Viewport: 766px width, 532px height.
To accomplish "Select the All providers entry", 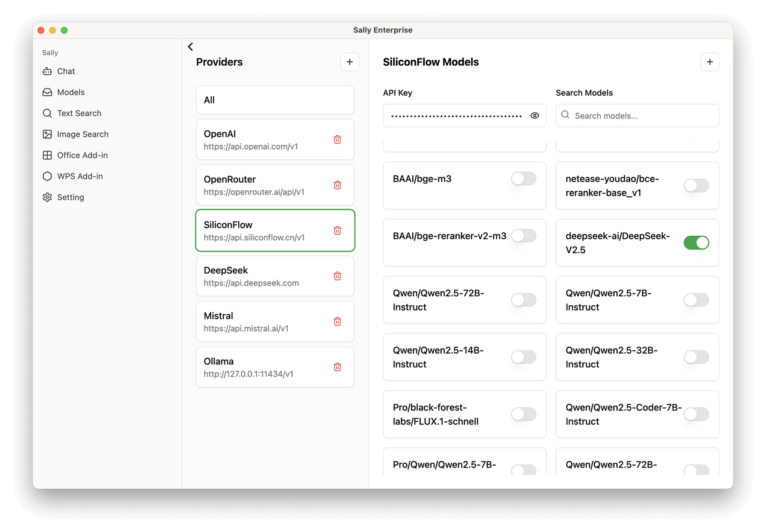I will (275, 100).
